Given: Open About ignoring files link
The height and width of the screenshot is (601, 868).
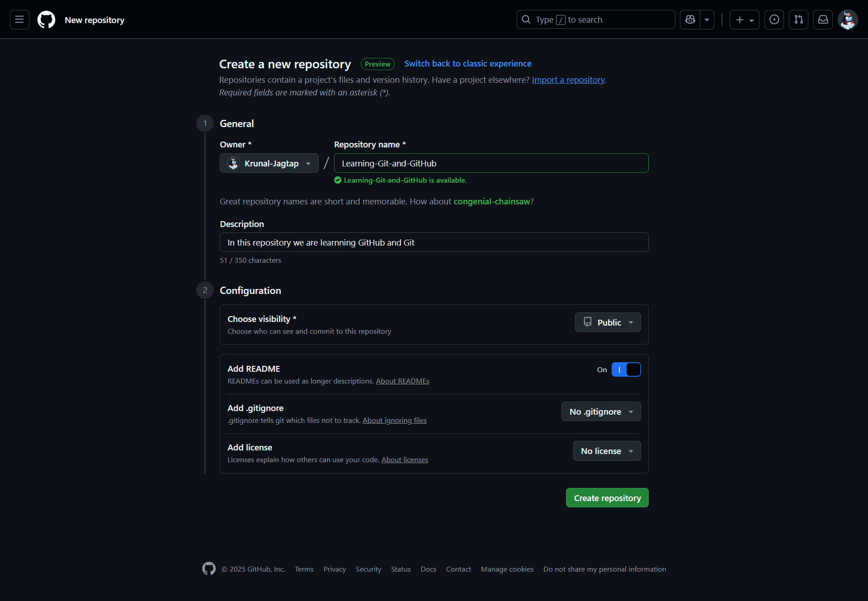Looking at the screenshot, I should [394, 421].
